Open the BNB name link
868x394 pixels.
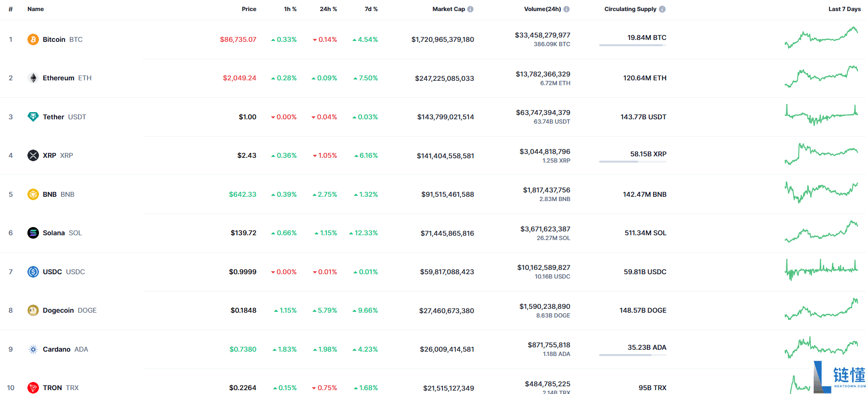tap(59, 194)
